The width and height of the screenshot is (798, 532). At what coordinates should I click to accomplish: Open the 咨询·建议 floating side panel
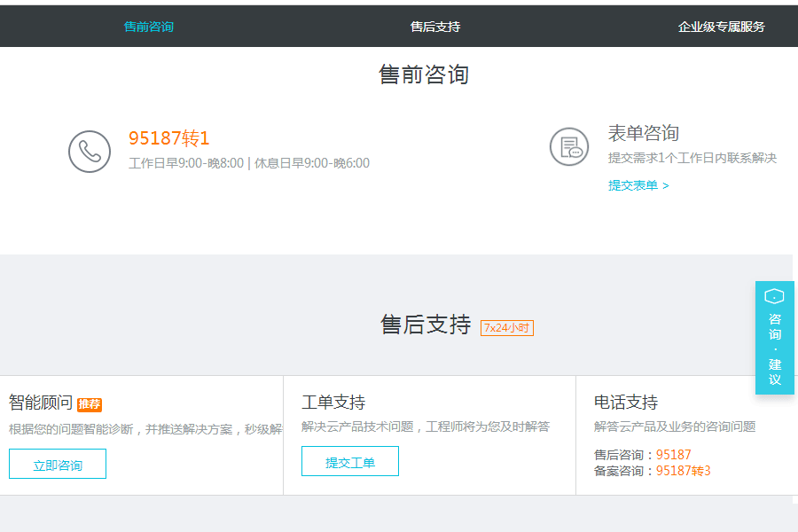[774, 350]
